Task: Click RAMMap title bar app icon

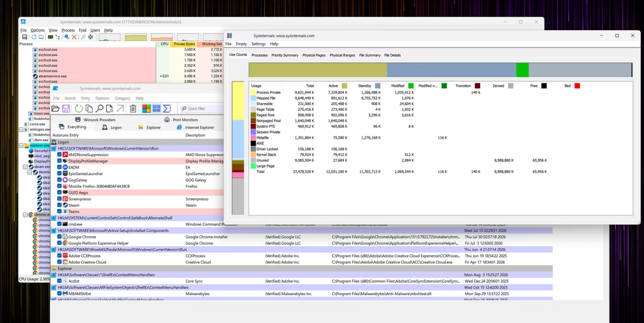Action: pos(230,36)
